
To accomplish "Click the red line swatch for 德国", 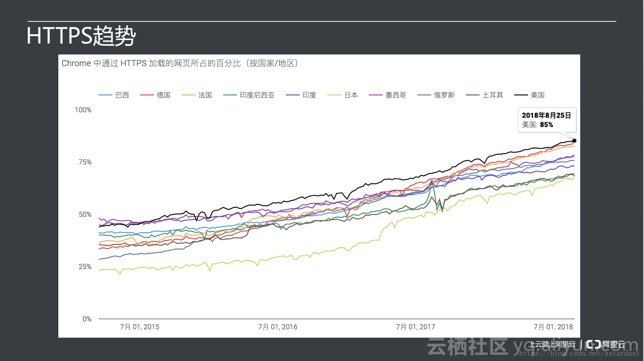I will tap(147, 95).
